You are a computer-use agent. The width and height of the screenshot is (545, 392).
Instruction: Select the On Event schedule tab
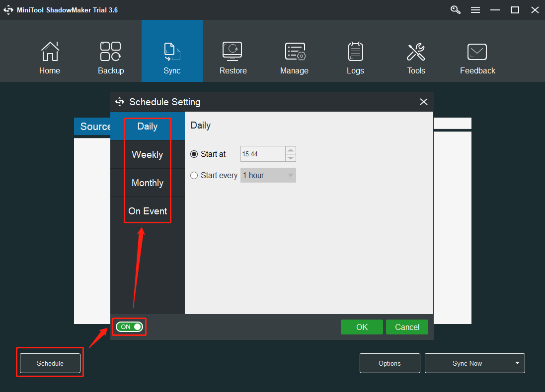[x=147, y=211]
